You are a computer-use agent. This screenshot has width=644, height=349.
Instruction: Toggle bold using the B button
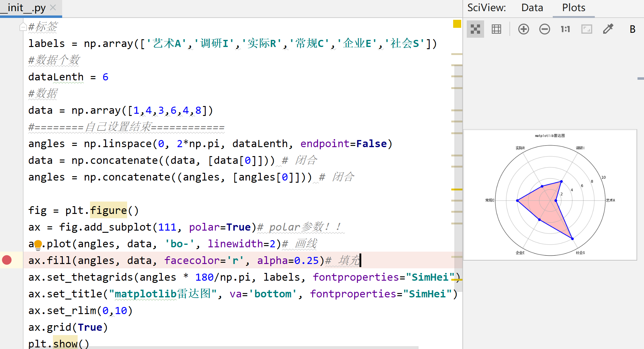tap(633, 29)
